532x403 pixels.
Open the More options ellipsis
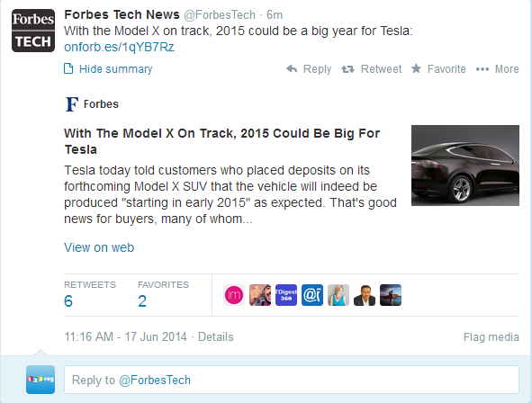tap(482, 69)
